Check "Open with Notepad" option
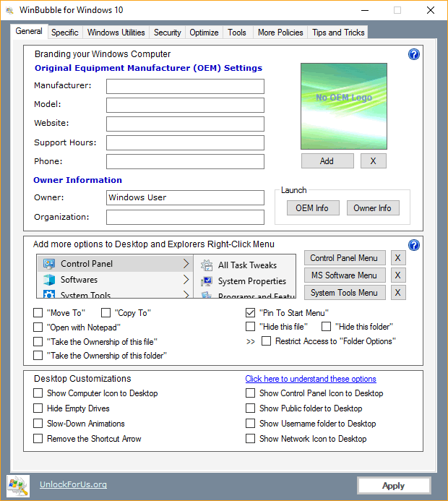 [x=38, y=327]
